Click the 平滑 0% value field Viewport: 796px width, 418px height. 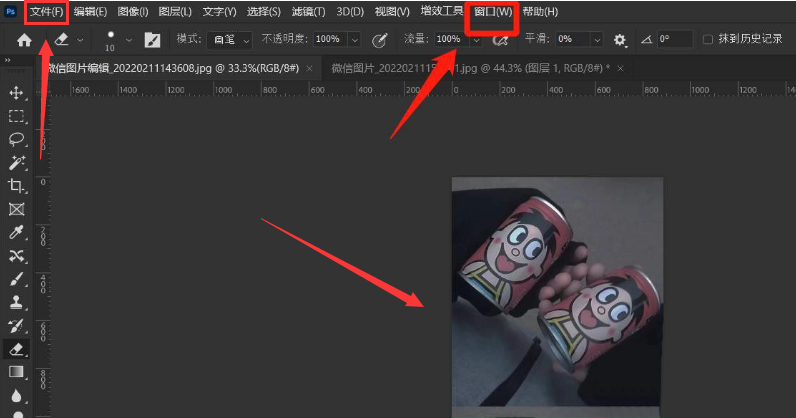pyautogui.click(x=573, y=39)
